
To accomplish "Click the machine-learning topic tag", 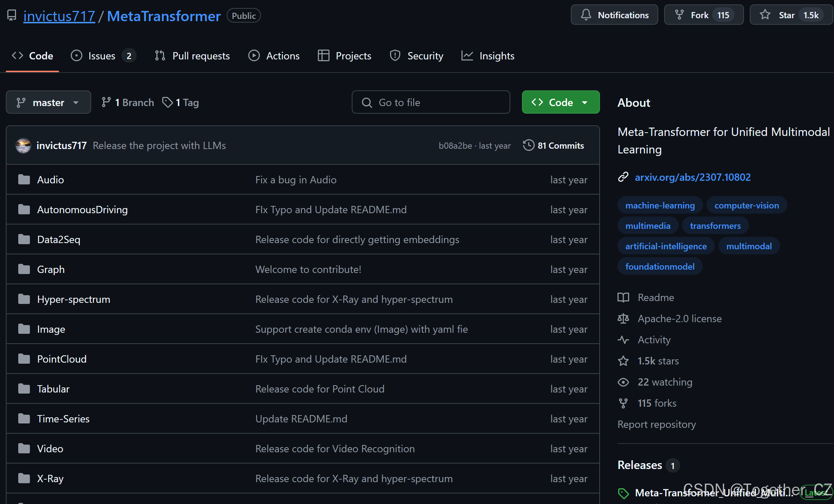I will (660, 206).
